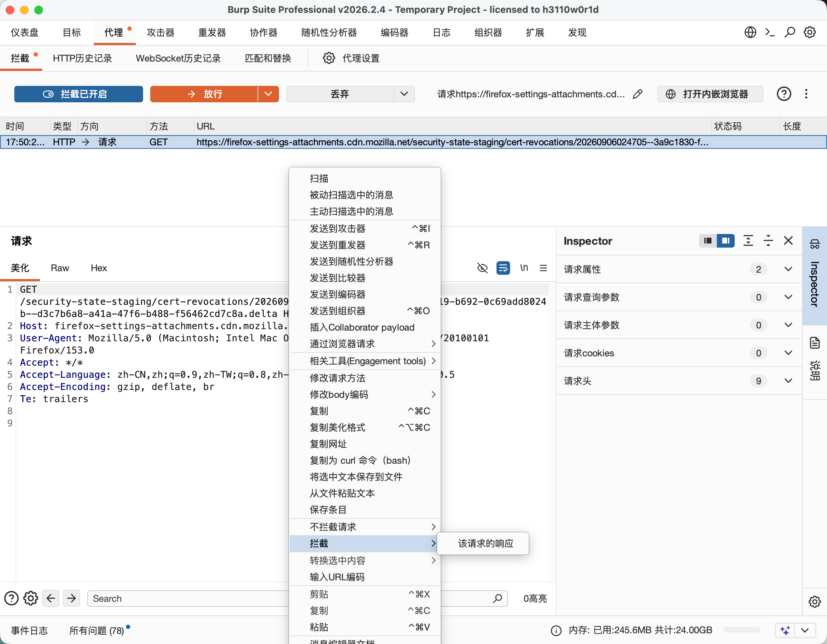
Task: Open Inspector settings gear at bottom right
Action: 815,601
